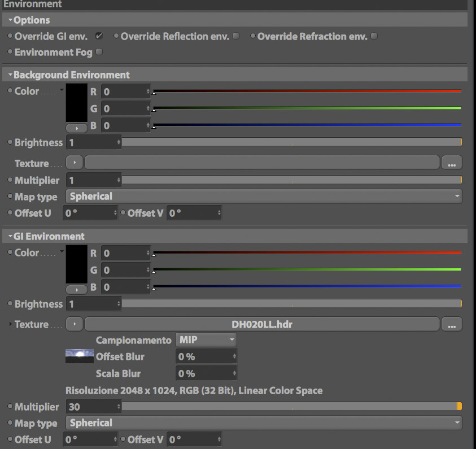Image resolution: width=476 pixels, height=449 pixels.
Task: Collapse the Options section
Action: [10, 20]
